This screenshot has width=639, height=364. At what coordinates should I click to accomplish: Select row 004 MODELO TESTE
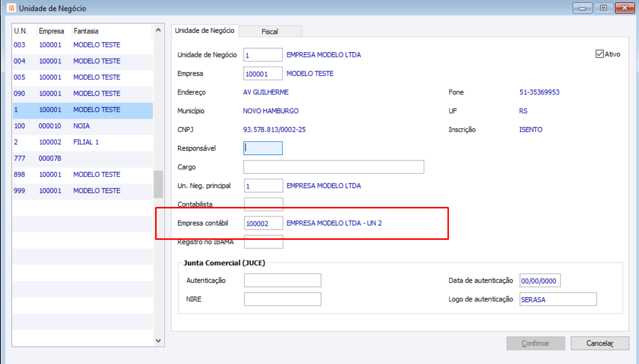tap(83, 61)
